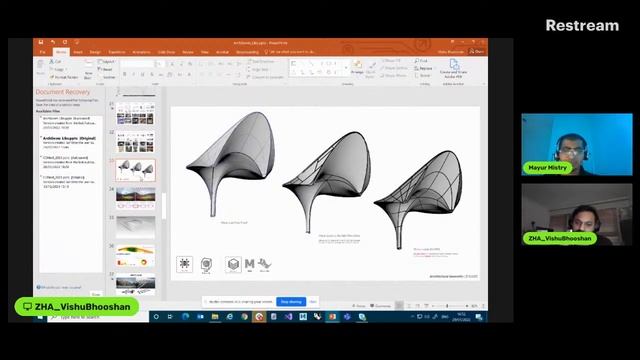Viewport: 640px width, 360px height.
Task: Click the Mayur Mistry video tile
Action: point(577,144)
